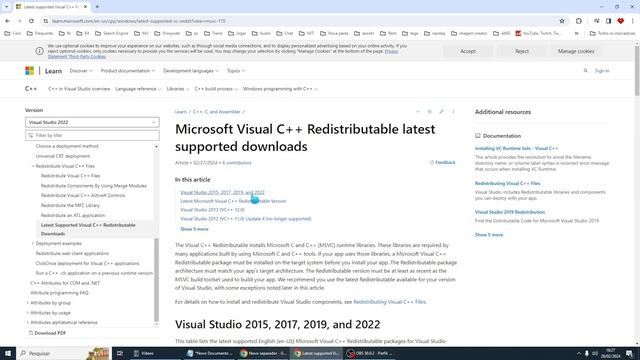The image size is (640, 360).
Task: Jump to Visual Studio 2015, 2017, 2019, and 2022
Action: tap(222, 192)
